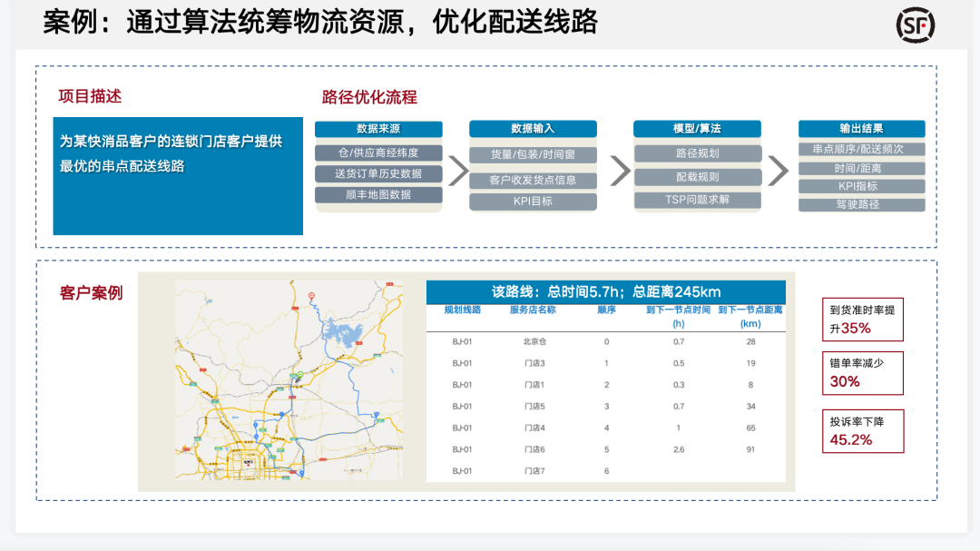Viewport: 980px width, 551px height.
Task: Click the KPI目标 box
Action: (534, 202)
